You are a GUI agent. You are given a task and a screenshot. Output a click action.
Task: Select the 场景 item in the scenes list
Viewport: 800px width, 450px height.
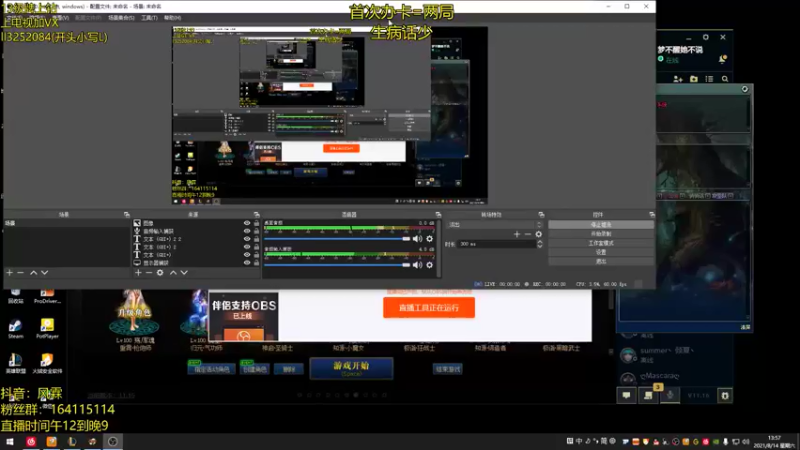coord(67,223)
